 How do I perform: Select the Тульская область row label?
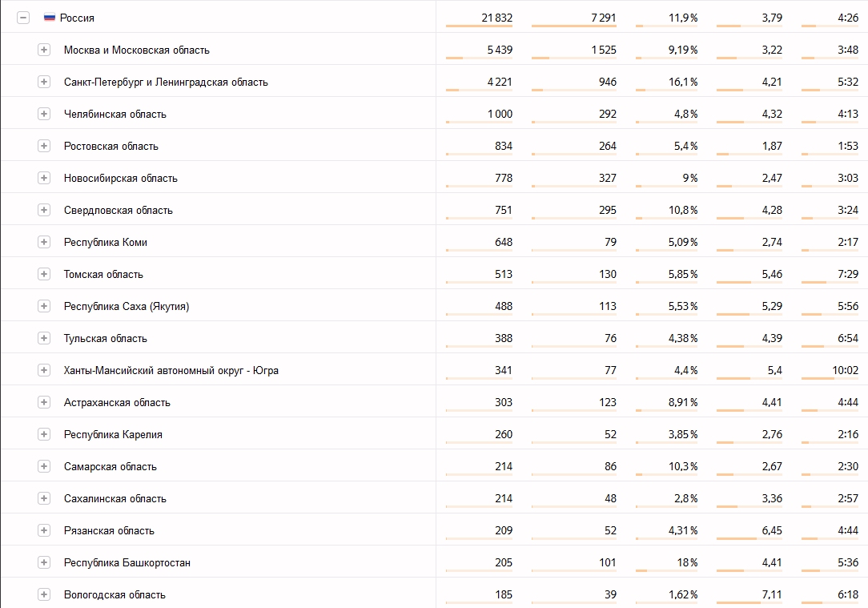coord(105,338)
